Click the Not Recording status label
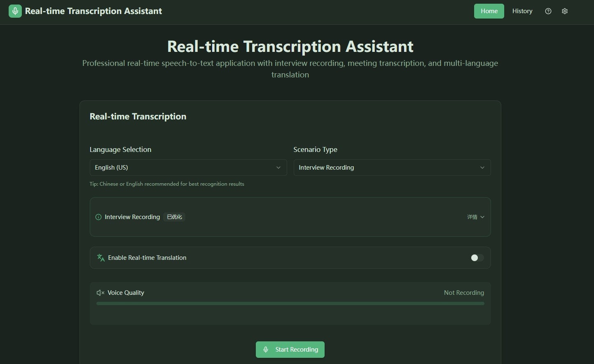 pos(464,292)
